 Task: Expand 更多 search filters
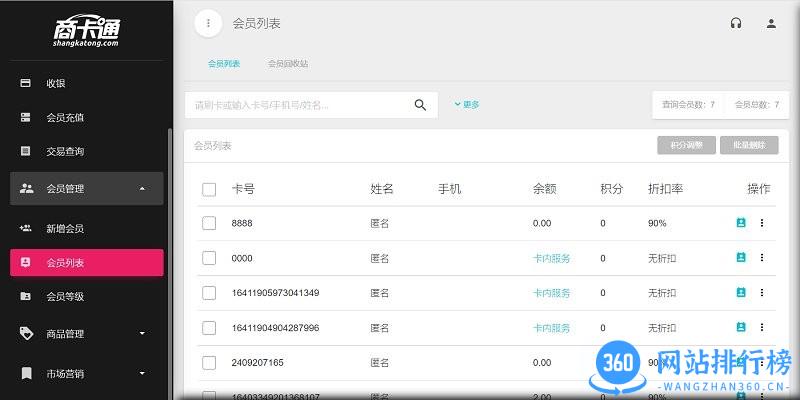[x=466, y=105]
